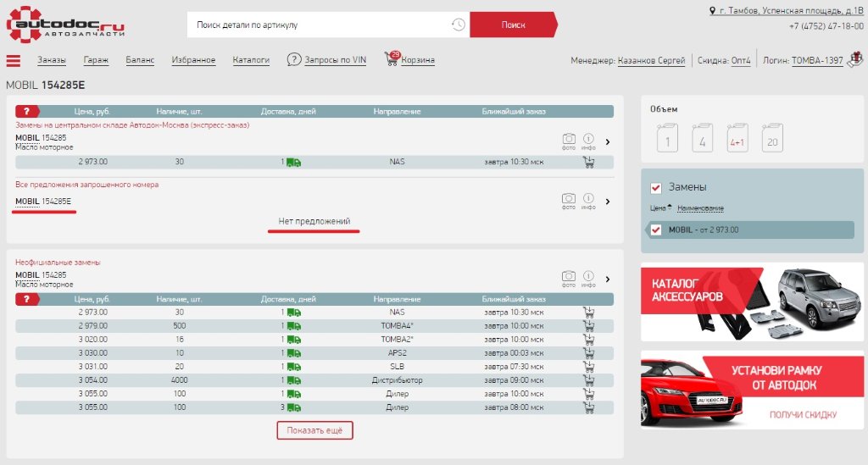Open photo icon for express-order MOBIL 154285
The image size is (868, 465).
tap(569, 141)
